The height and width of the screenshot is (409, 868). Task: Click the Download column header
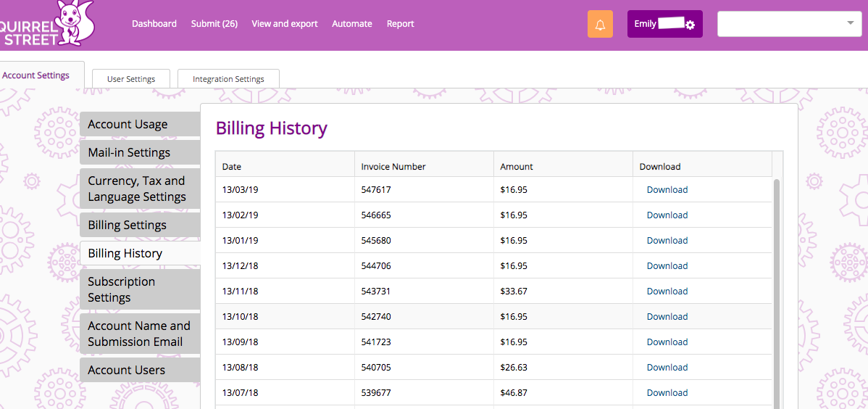(x=702, y=166)
